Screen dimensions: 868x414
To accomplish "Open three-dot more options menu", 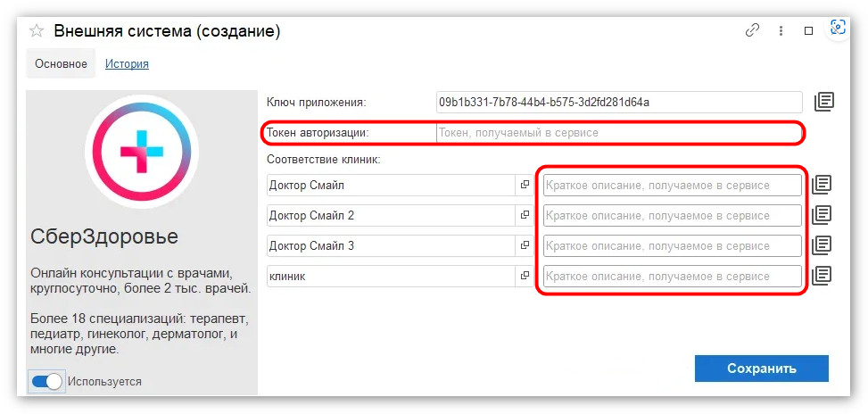I will (x=781, y=31).
